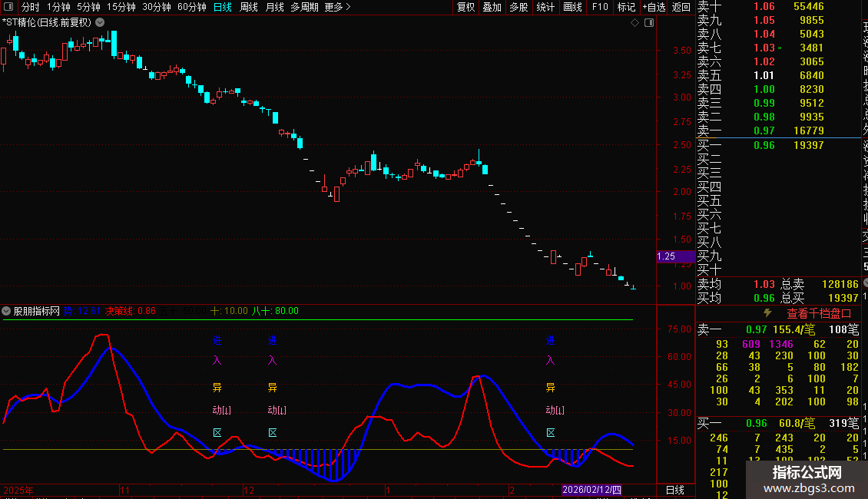The image size is (868, 499).
Task: Click the 复权 button in the toolbar
Action: [x=465, y=7]
